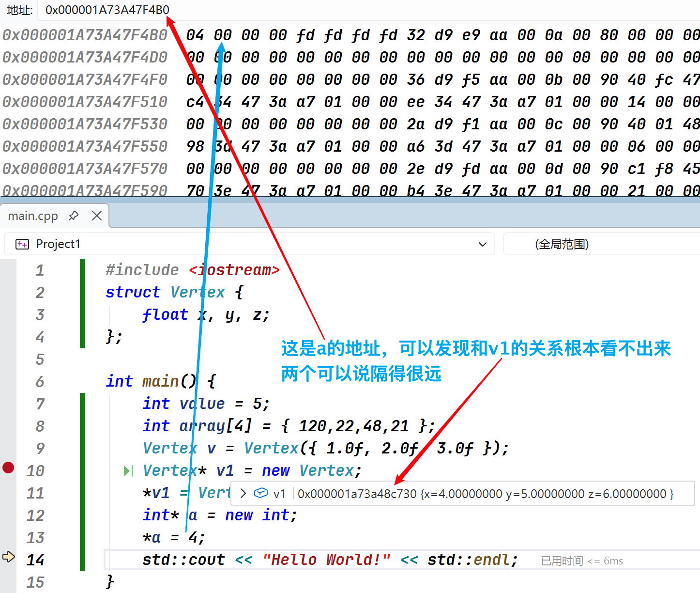The image size is (700, 593).
Task: Click memory row address 0x000001A73A47F570
Action: coord(85,169)
